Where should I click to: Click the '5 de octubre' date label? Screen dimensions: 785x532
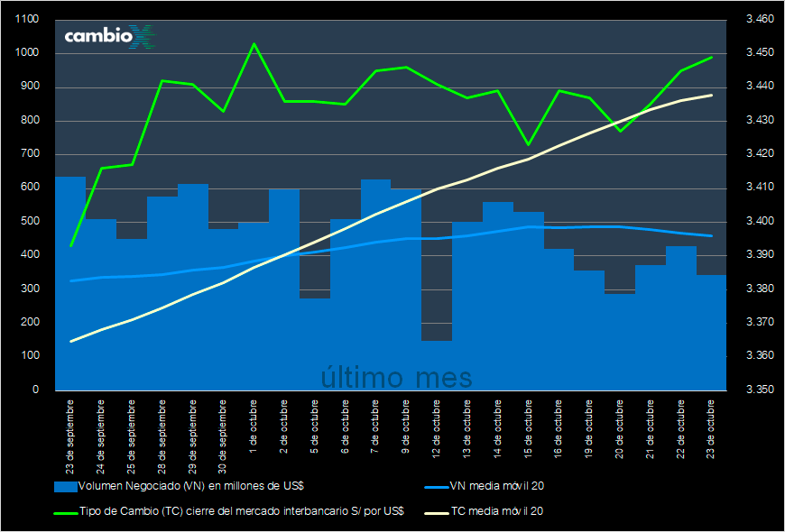(x=314, y=426)
